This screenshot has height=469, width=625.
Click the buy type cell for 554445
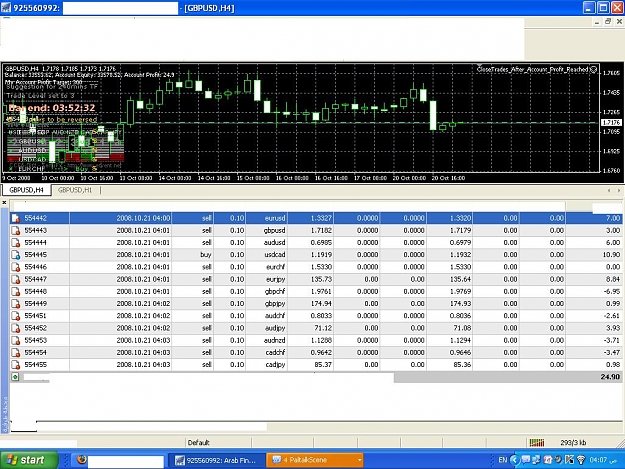coord(206,255)
